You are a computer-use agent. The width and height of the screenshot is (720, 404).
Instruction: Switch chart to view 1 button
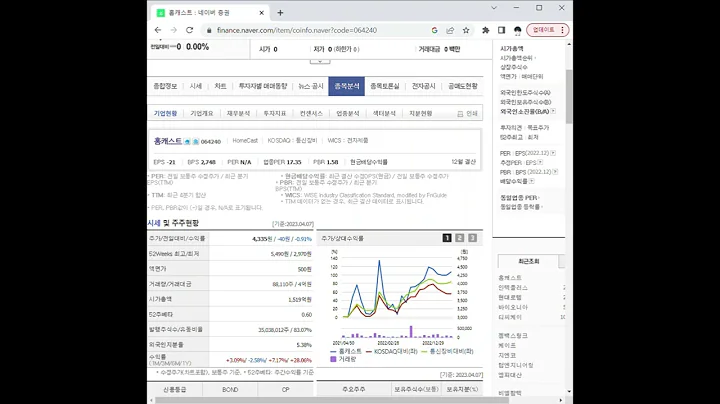click(447, 238)
